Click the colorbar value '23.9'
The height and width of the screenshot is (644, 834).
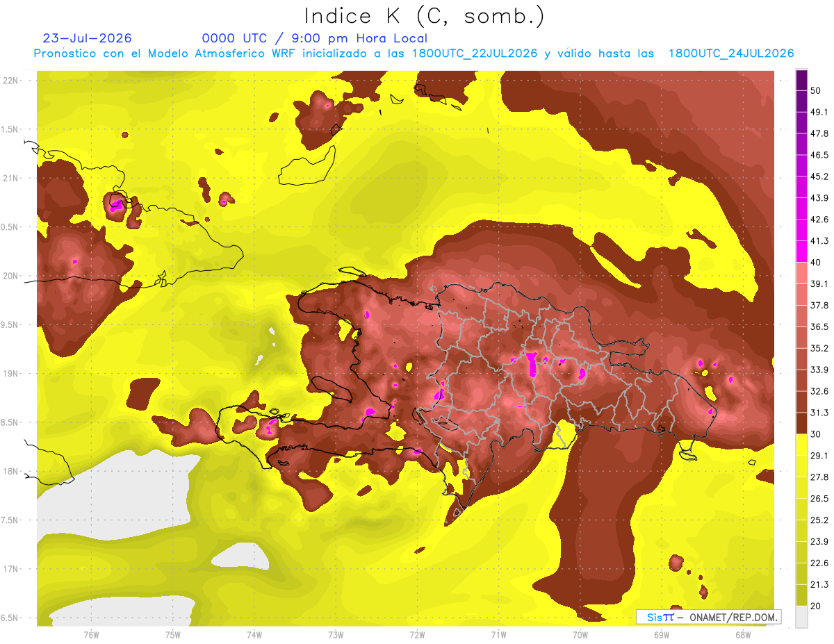(819, 542)
